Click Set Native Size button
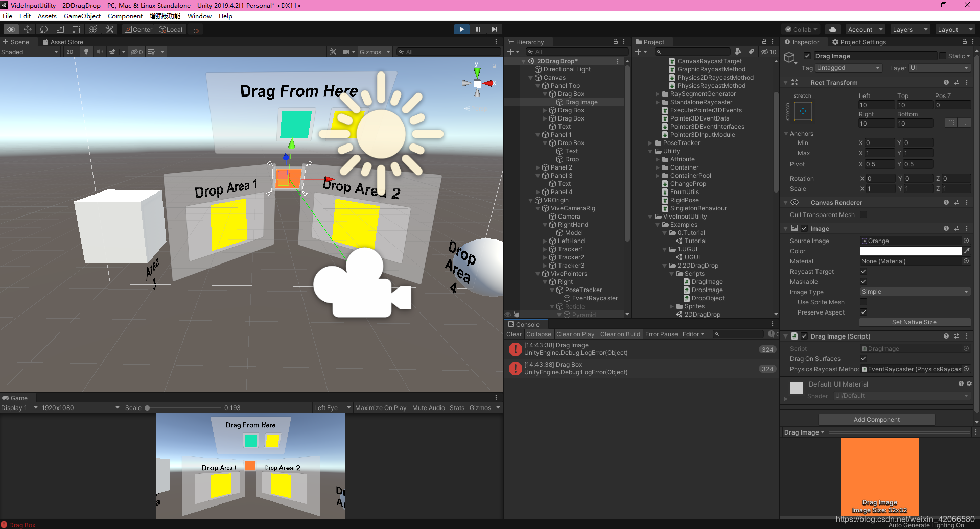Screen dimensions: 980x529 click(x=915, y=322)
